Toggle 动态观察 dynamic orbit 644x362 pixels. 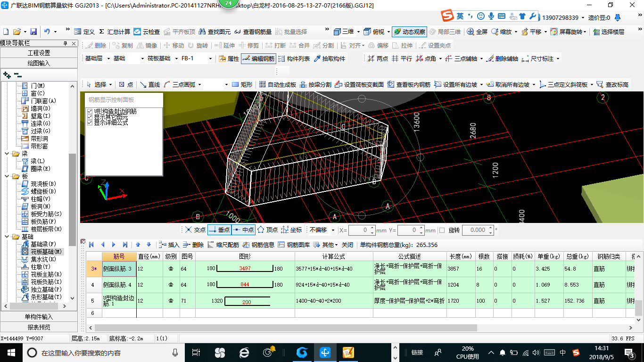[x=409, y=32]
